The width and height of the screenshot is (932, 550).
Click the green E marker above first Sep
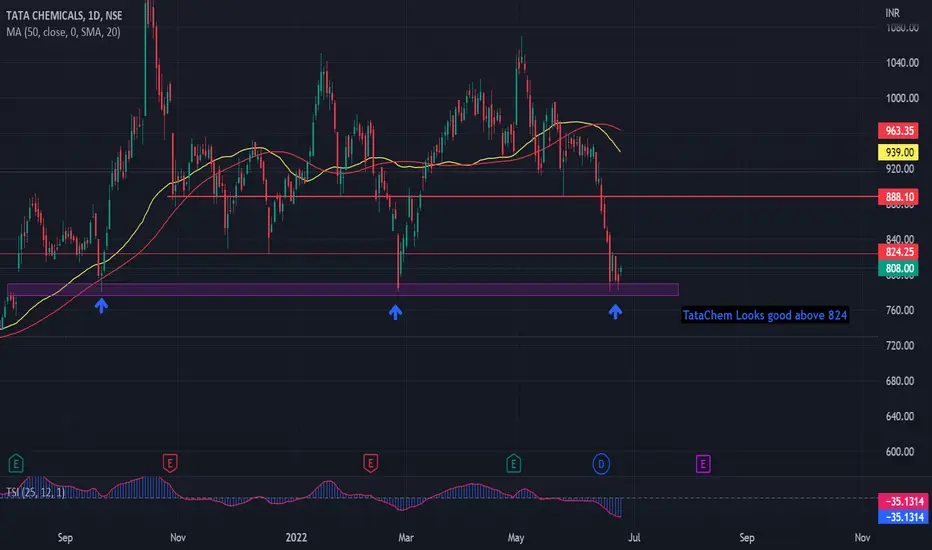coord(16,463)
